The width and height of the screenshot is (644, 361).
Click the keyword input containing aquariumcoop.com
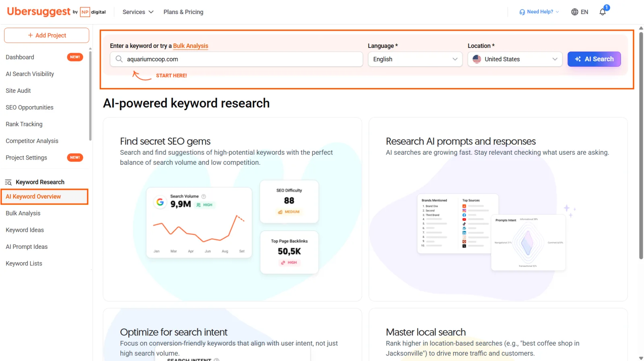tap(236, 59)
